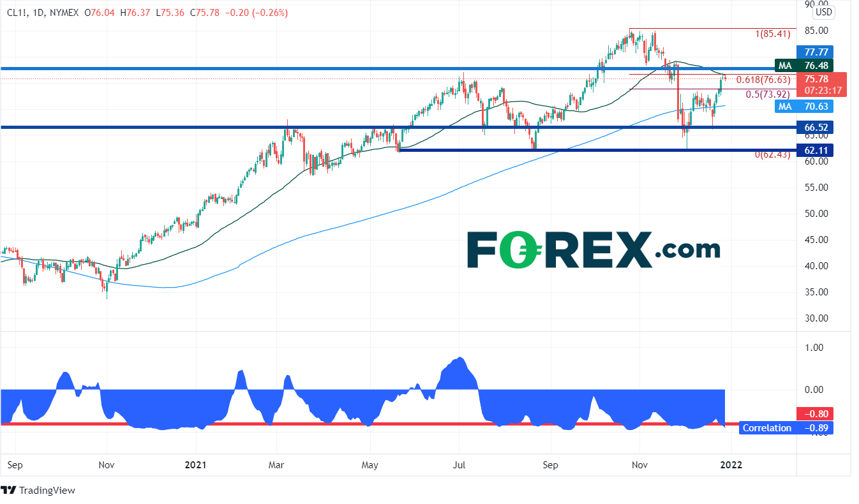Screen dimensions: 859x504
Task: Select the 77.77 blue price label
Action: (x=816, y=52)
